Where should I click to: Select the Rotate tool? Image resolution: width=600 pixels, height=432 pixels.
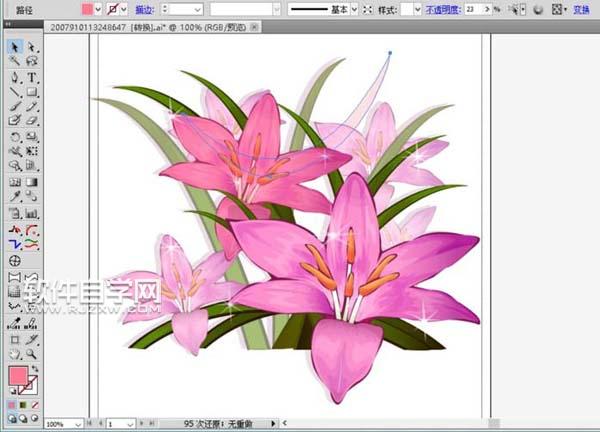(x=15, y=137)
